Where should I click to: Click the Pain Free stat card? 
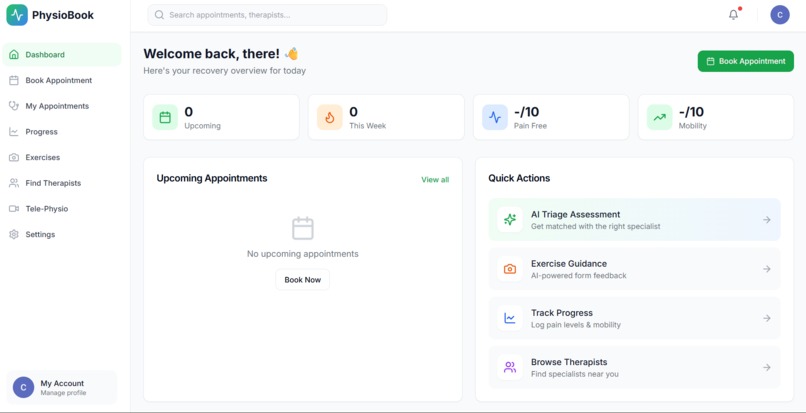click(x=551, y=117)
